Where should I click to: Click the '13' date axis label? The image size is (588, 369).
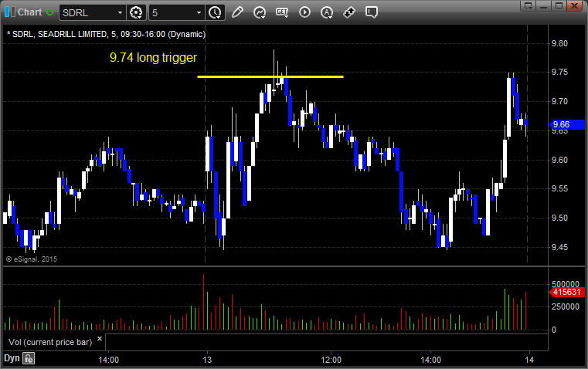pyautogui.click(x=207, y=360)
